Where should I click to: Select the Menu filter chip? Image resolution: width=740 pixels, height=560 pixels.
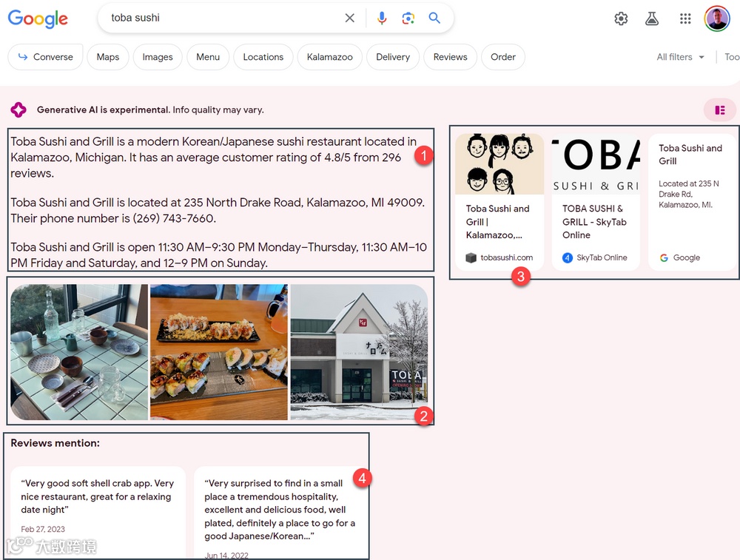208,57
